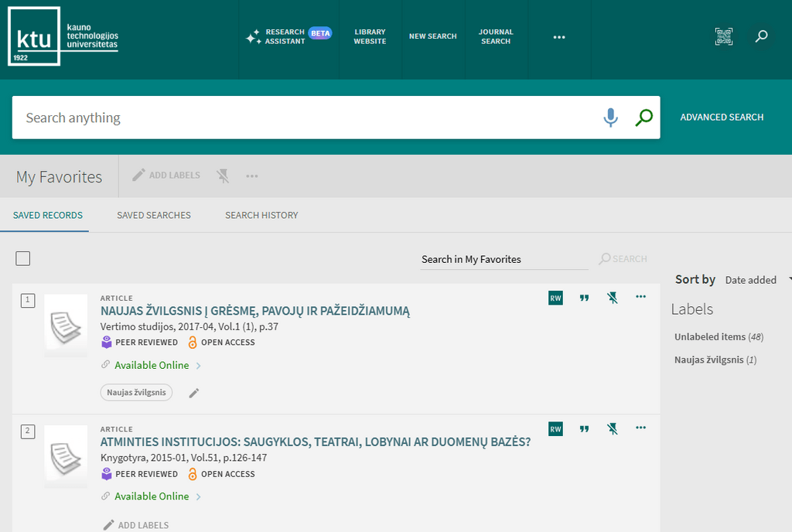
Task: Unpin the first record from favorites
Action: [x=613, y=298]
